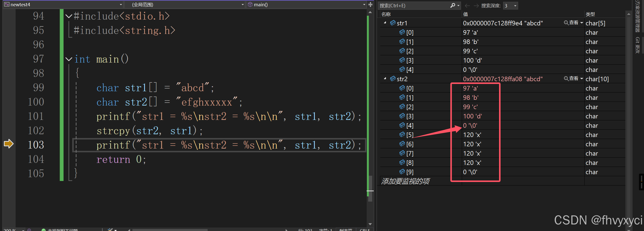Click the magnifier icon on the str1 row
The height and width of the screenshot is (231, 644).
566,23
